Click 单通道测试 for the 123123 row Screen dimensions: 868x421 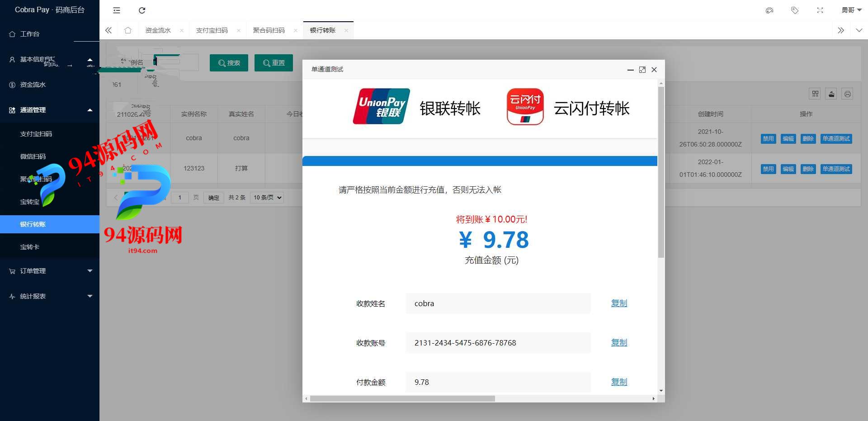point(836,169)
